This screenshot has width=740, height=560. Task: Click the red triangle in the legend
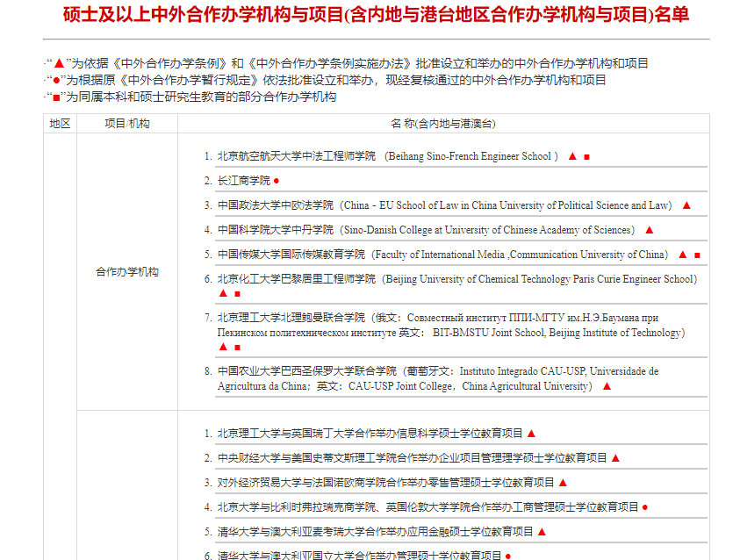[x=59, y=63]
